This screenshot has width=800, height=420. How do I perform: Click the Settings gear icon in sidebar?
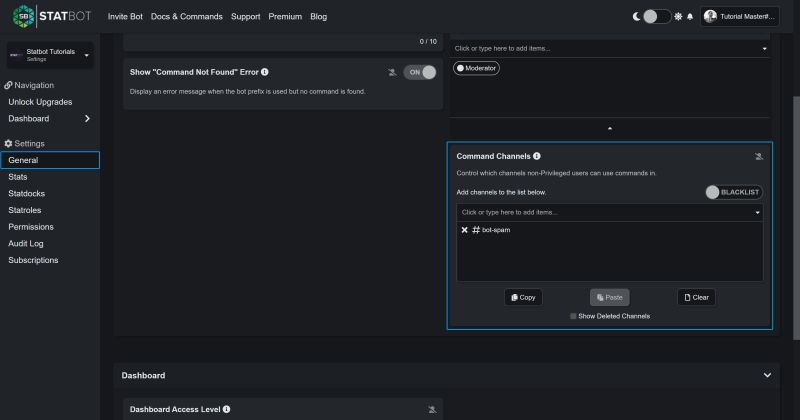point(8,143)
